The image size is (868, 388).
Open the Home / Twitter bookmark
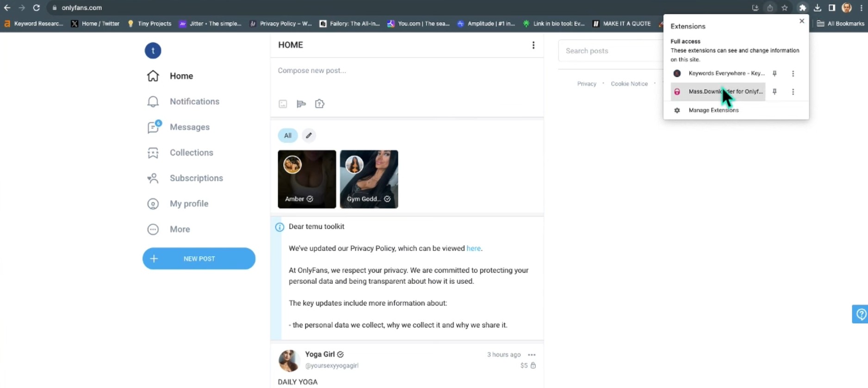tap(95, 24)
